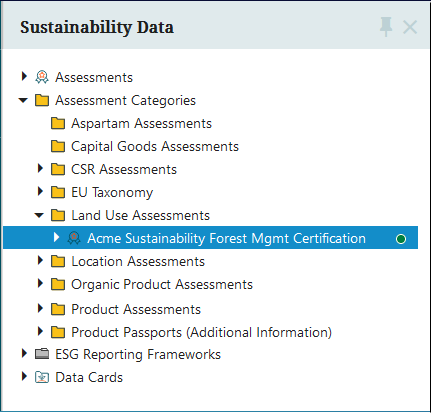Collapse the Land Use Assessments folder
The width and height of the screenshot is (432, 413).
39,215
